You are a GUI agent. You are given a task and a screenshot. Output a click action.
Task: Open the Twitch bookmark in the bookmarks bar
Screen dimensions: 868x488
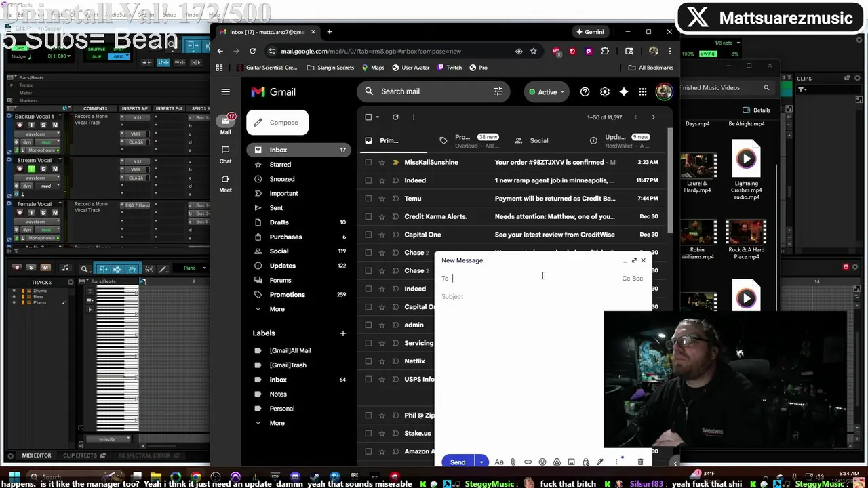pyautogui.click(x=448, y=68)
